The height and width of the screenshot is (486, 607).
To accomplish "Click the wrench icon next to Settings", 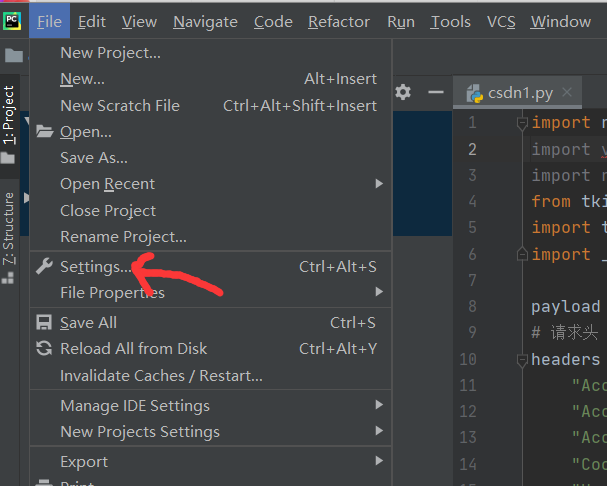I will 44,267.
